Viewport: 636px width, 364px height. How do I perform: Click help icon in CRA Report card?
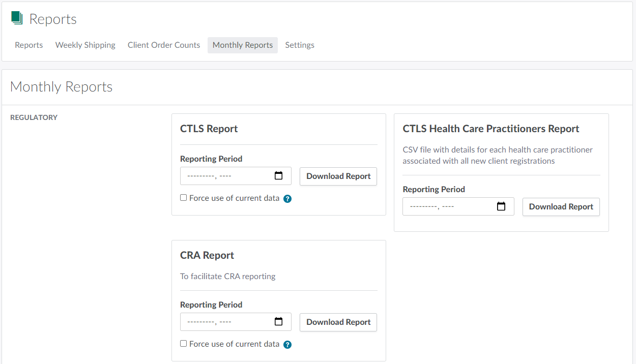tap(287, 345)
